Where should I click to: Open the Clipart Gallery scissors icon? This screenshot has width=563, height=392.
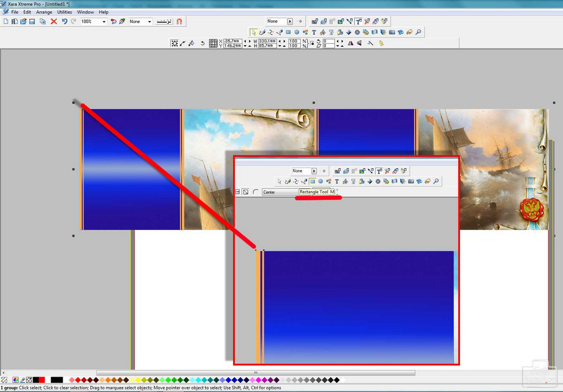367,21
